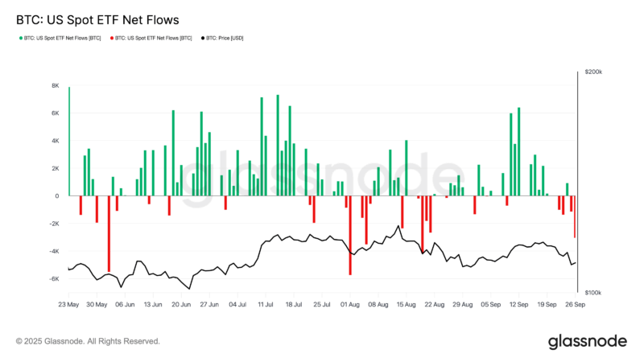Viewport: 644px width, 358px height.
Task: Click the 26 Sep date label
Action: pos(574,306)
